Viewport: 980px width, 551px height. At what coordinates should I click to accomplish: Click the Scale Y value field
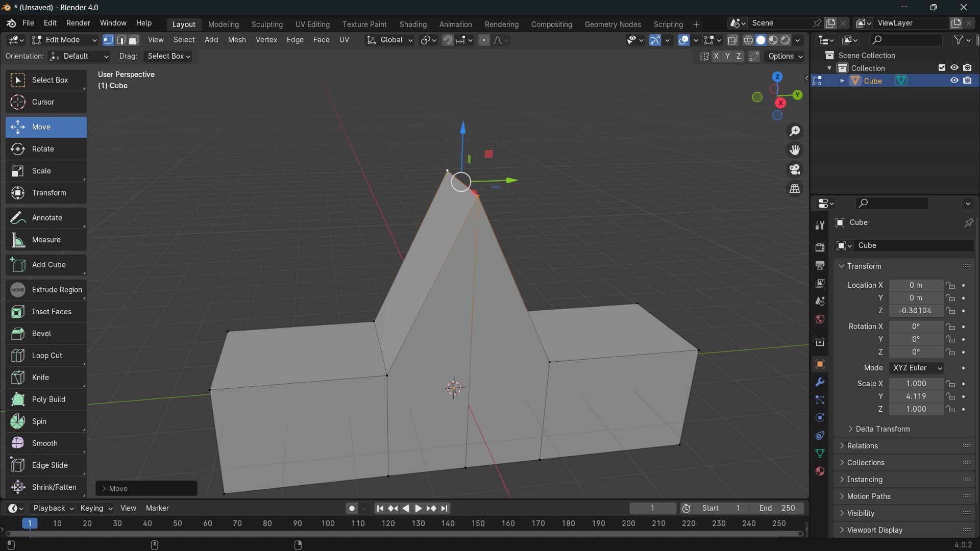[x=916, y=396]
